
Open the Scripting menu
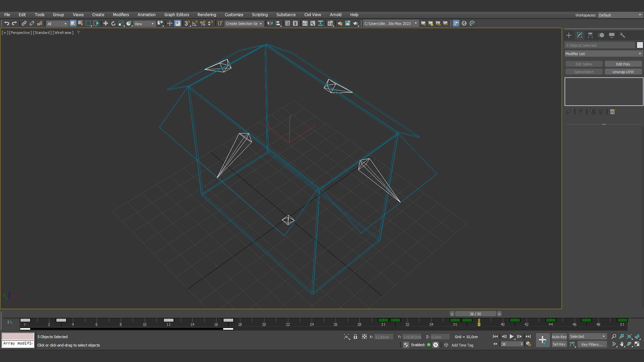click(260, 15)
